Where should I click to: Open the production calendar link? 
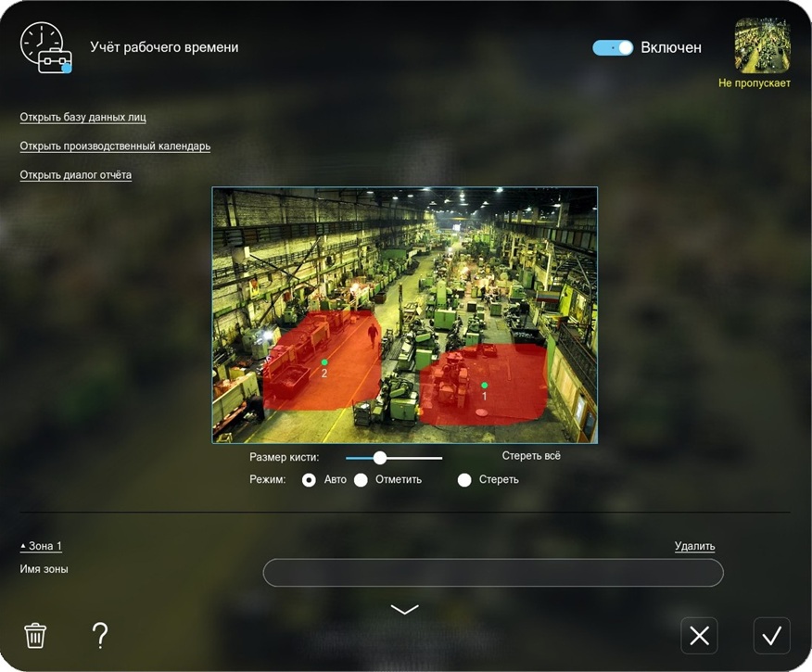point(115,146)
